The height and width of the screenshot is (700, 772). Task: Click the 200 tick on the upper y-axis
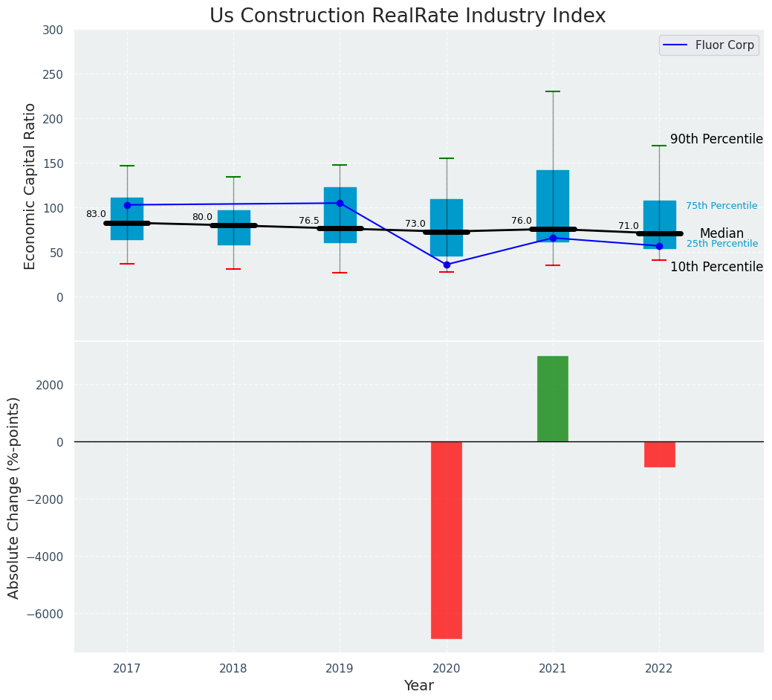click(53, 119)
